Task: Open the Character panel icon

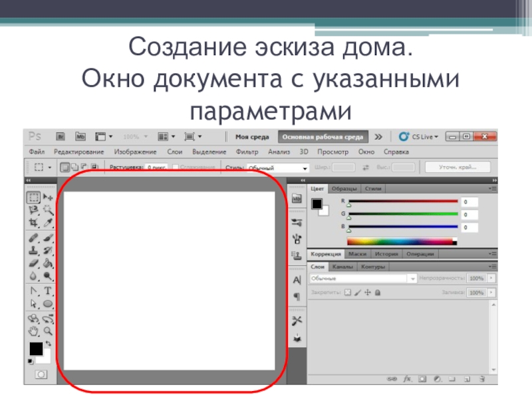Action: point(297,280)
